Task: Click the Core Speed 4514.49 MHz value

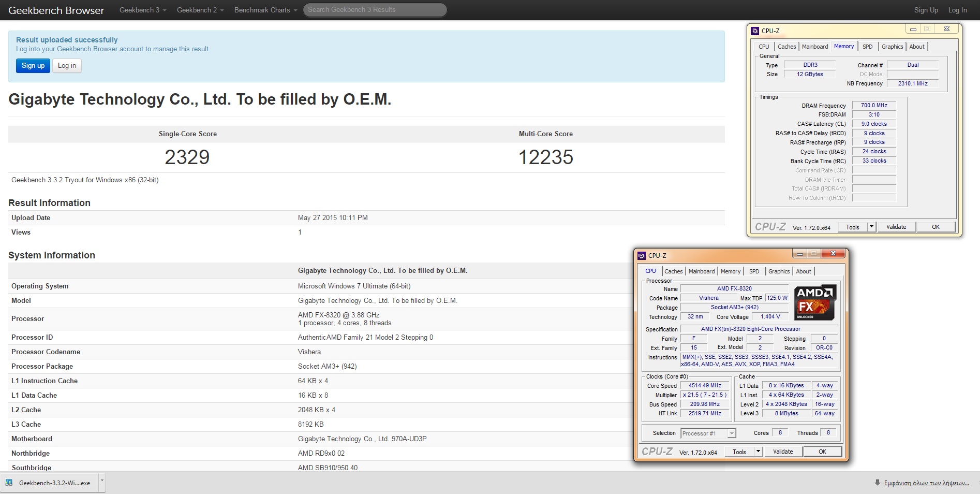Action: (x=705, y=386)
